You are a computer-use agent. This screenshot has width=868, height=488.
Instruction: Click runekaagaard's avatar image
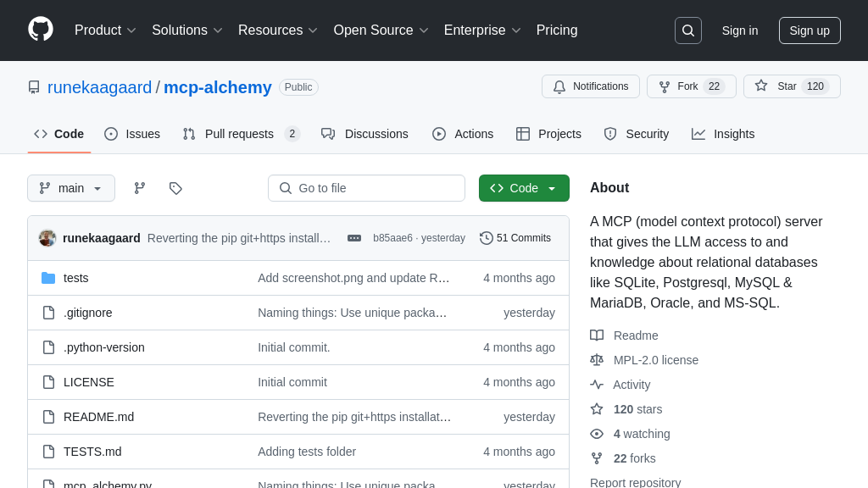[x=47, y=238]
